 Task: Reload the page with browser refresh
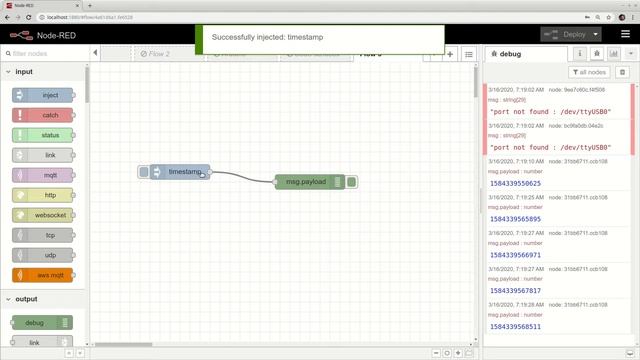point(29,17)
